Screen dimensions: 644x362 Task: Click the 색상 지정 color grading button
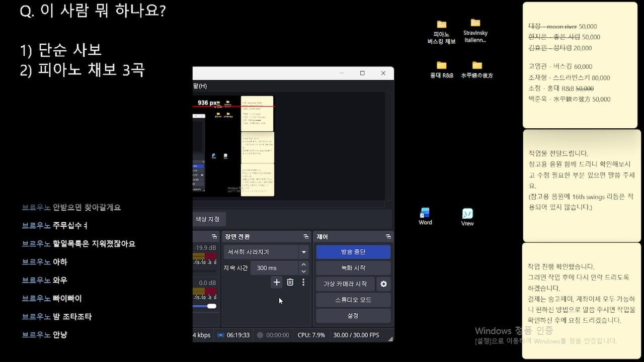(209, 219)
